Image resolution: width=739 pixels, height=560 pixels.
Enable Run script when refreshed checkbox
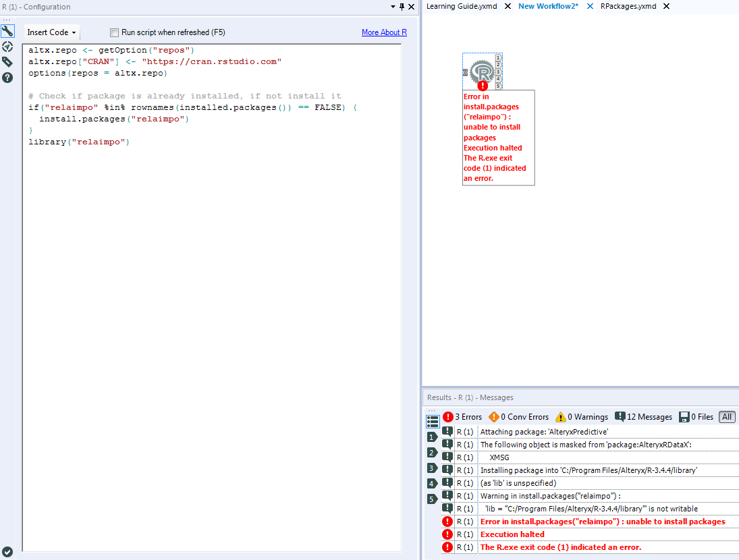(113, 32)
